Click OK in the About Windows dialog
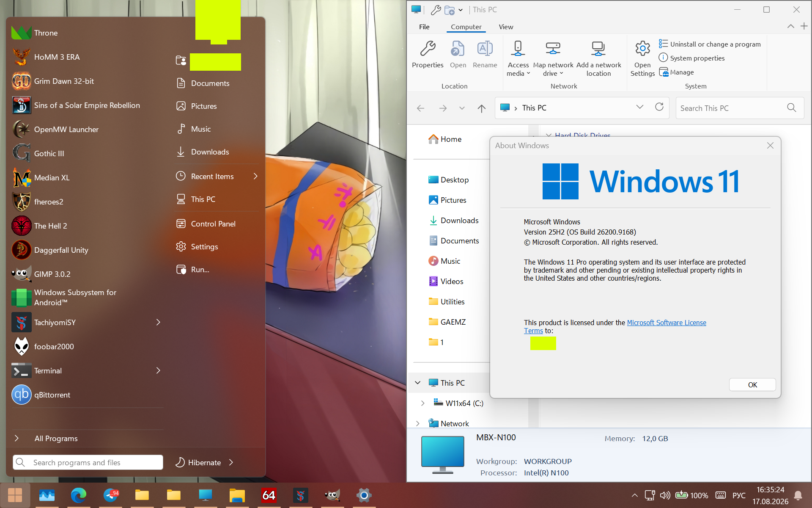Screen dimensions: 812x508 752,385
